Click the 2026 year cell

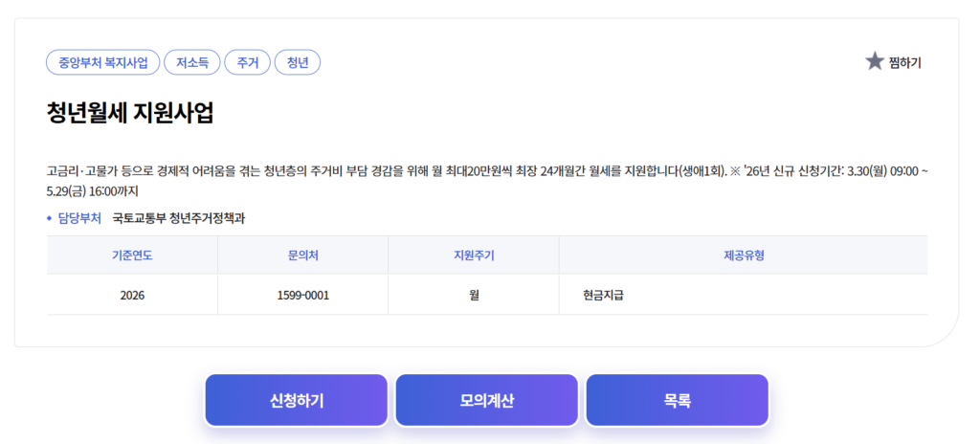132,295
